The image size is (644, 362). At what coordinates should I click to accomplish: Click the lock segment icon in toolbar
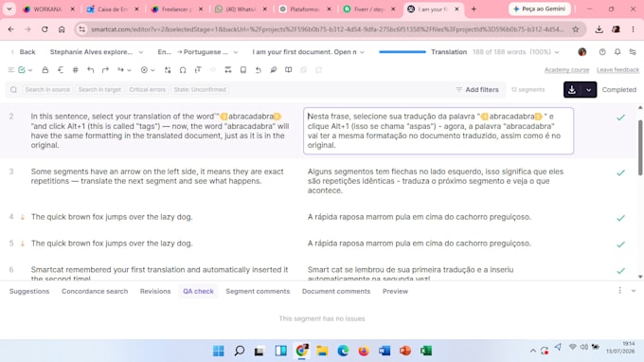point(45,70)
